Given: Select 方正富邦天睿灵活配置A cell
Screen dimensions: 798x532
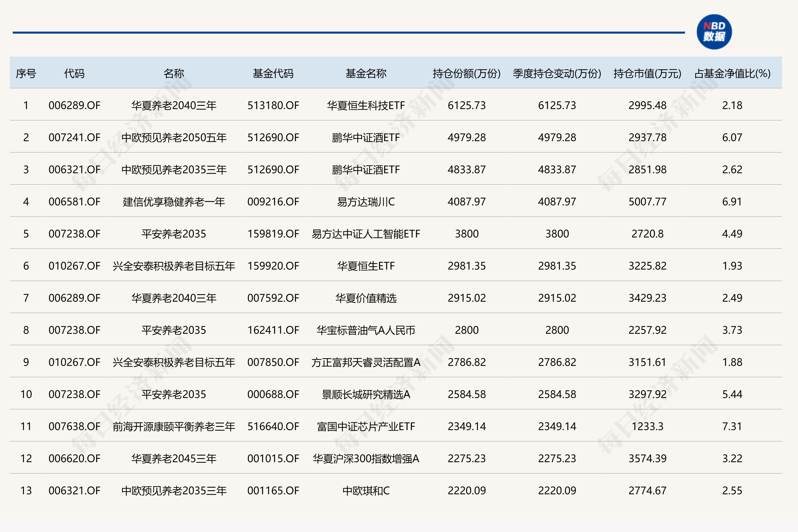Looking at the screenshot, I should coord(366,362).
